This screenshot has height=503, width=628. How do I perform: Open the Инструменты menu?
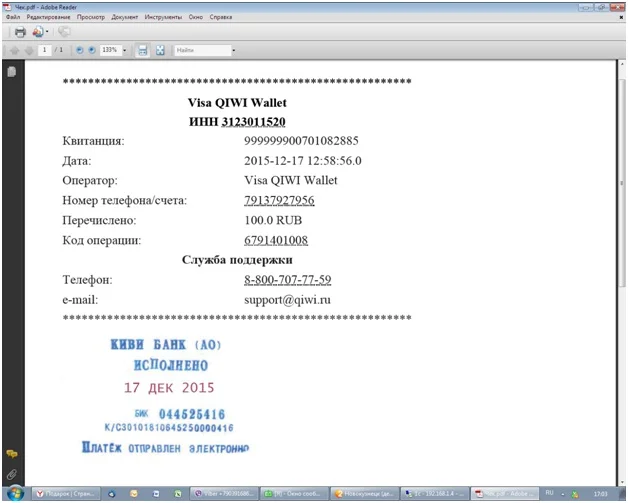click(x=163, y=17)
